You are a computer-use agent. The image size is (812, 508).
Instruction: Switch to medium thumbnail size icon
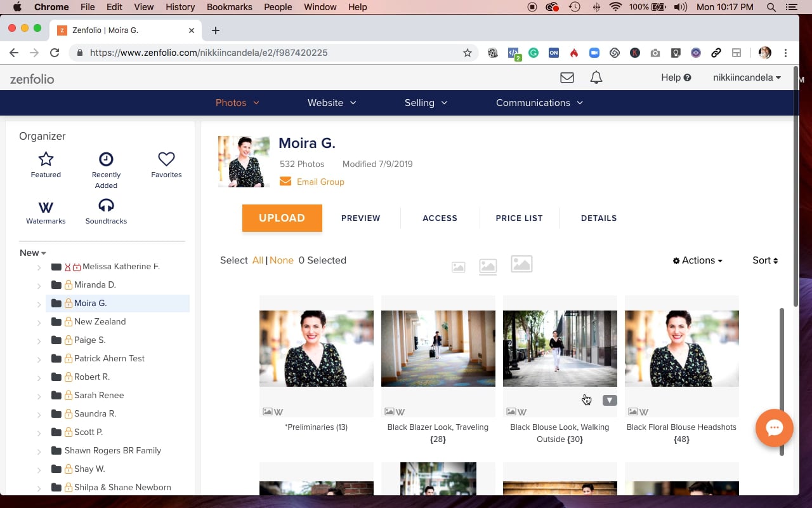point(488,266)
